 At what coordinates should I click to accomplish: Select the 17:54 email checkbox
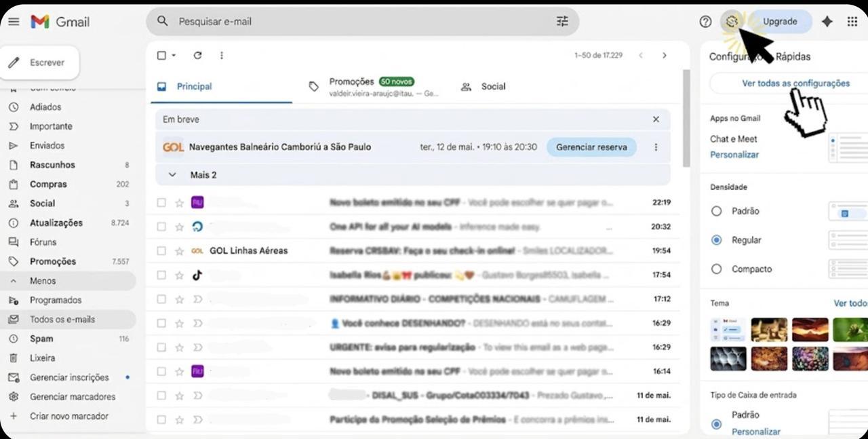tap(161, 275)
